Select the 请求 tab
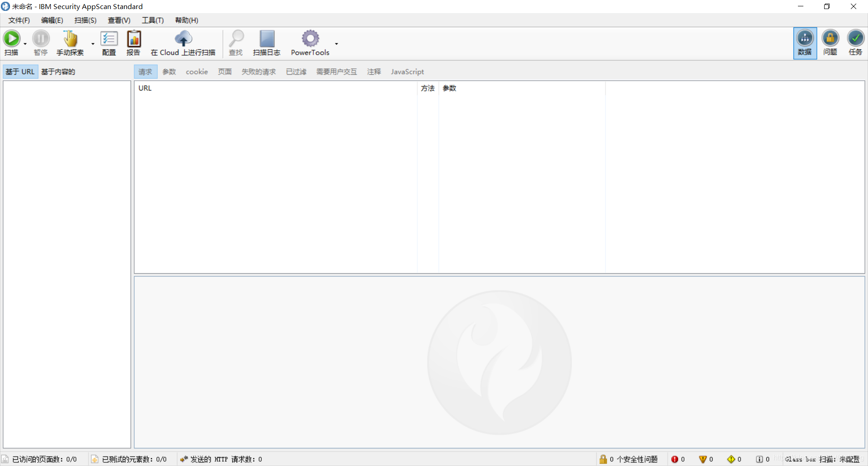 pyautogui.click(x=146, y=71)
